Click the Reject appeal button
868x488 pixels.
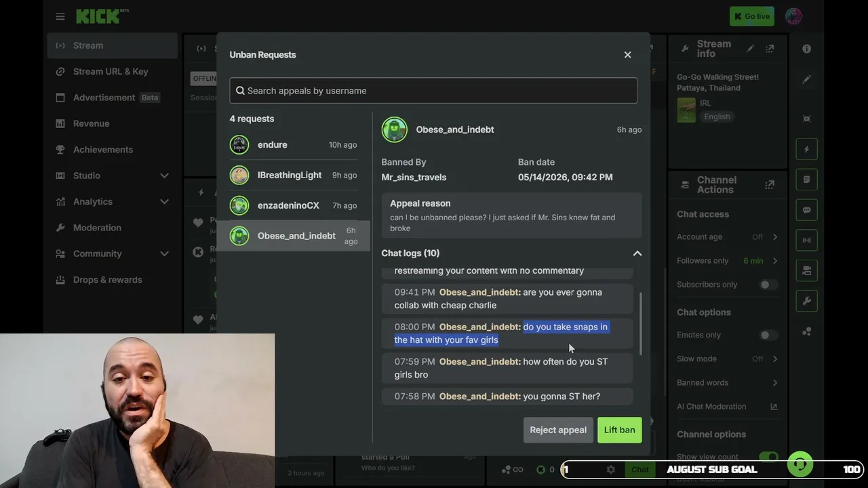tap(558, 430)
